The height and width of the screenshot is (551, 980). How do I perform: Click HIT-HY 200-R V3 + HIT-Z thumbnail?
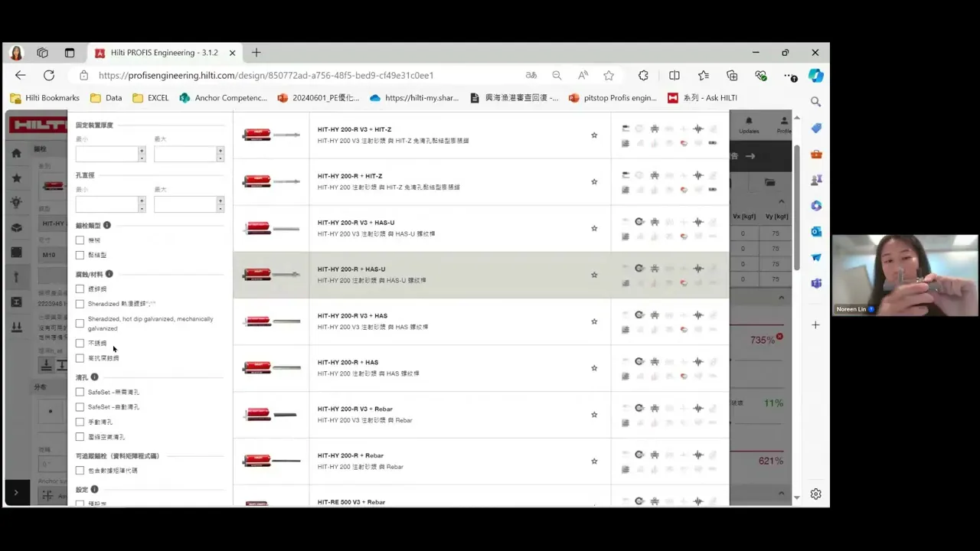(271, 135)
